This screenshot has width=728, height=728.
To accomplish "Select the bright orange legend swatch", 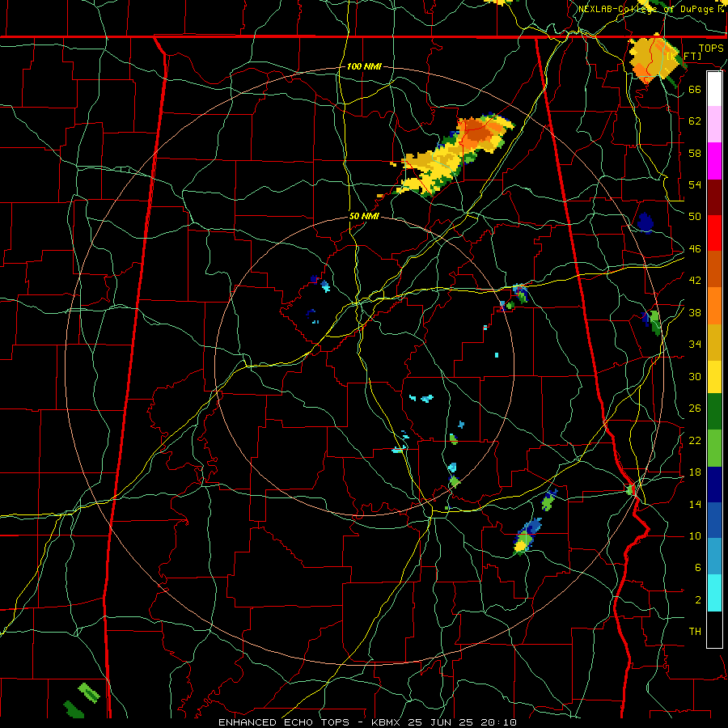I will [x=714, y=305].
